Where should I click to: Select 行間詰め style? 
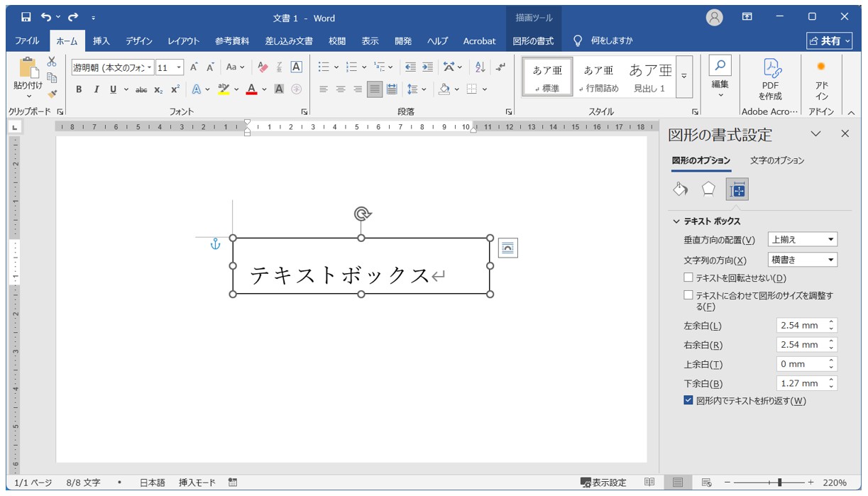point(598,76)
